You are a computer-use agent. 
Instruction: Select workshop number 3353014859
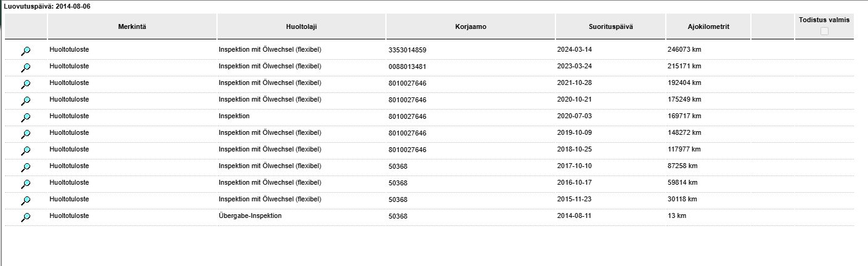click(407, 50)
